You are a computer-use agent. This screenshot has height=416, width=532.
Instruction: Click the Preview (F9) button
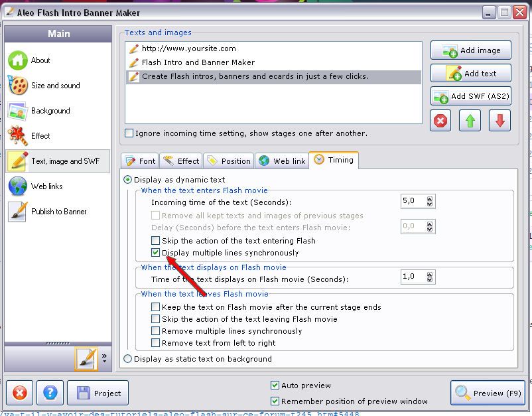pyautogui.click(x=488, y=393)
